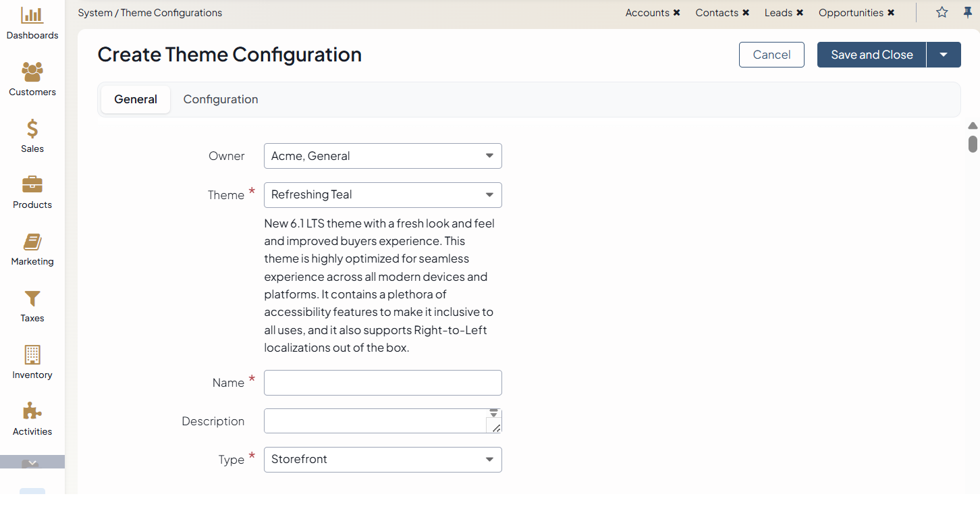Click into the Name input field
Viewport: 980px width, 511px height.
[x=383, y=383]
